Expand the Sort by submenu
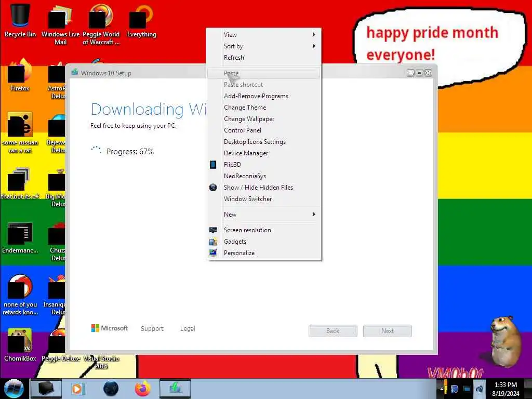The width and height of the screenshot is (532, 399). pos(263,46)
